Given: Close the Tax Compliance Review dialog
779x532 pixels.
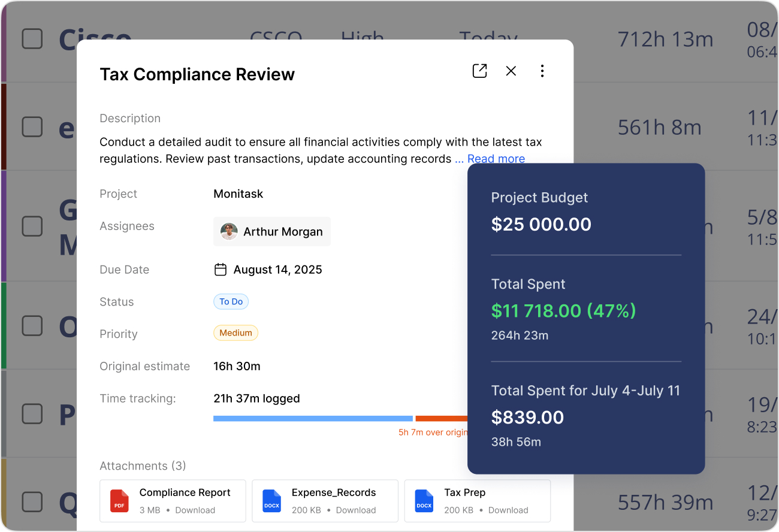Looking at the screenshot, I should (x=511, y=71).
